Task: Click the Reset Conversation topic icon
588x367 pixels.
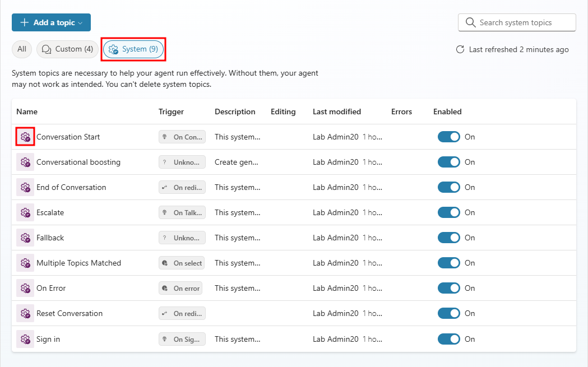Action: tap(25, 313)
